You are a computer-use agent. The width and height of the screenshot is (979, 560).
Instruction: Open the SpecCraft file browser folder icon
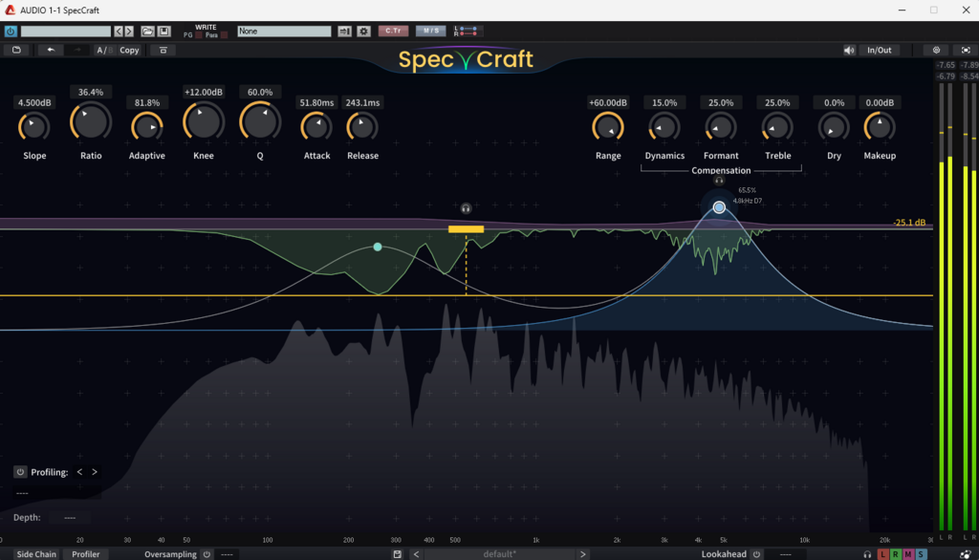17,50
